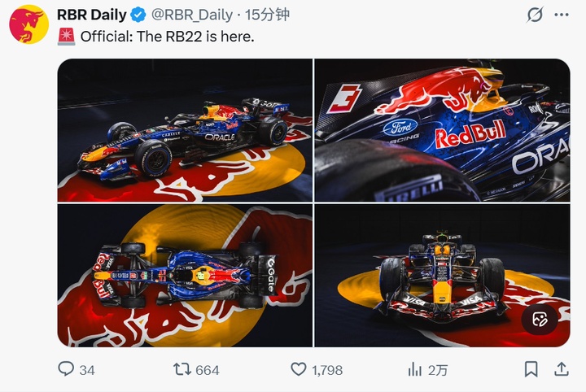Click the @RBR_Daily handle
Viewport: 586px width, 392px height.
click(x=192, y=15)
